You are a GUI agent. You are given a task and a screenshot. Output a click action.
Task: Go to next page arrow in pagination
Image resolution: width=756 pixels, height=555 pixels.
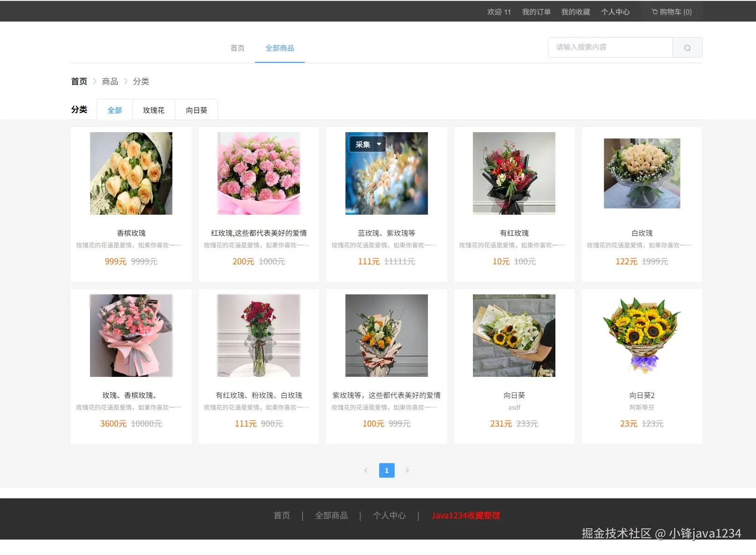407,470
